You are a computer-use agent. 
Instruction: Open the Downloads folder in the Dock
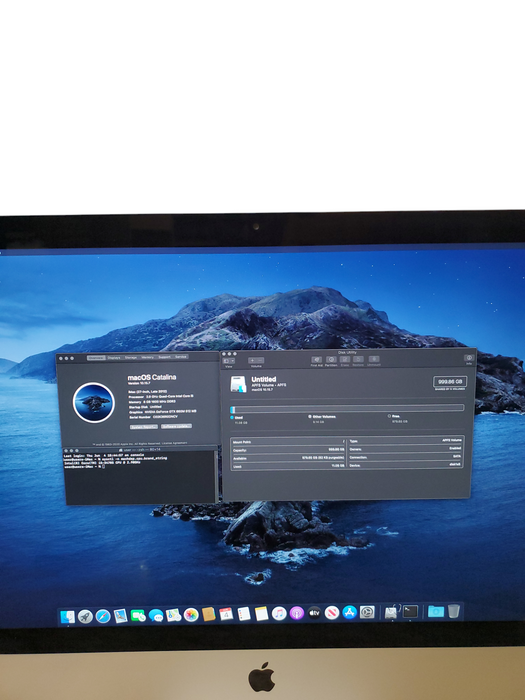point(436,611)
